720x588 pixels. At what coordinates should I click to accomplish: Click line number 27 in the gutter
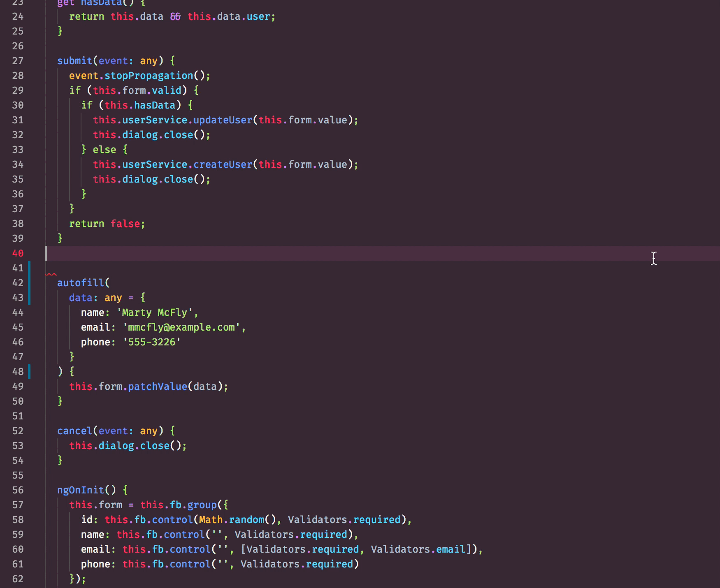[18, 61]
